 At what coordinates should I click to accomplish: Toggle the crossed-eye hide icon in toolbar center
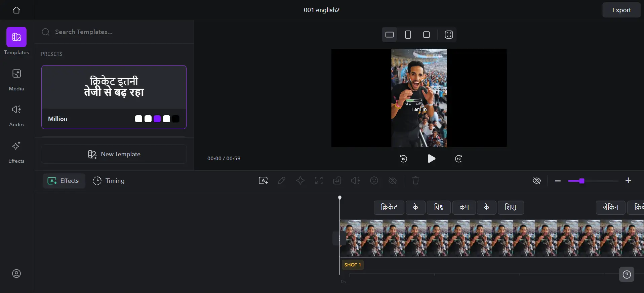pyautogui.click(x=393, y=181)
